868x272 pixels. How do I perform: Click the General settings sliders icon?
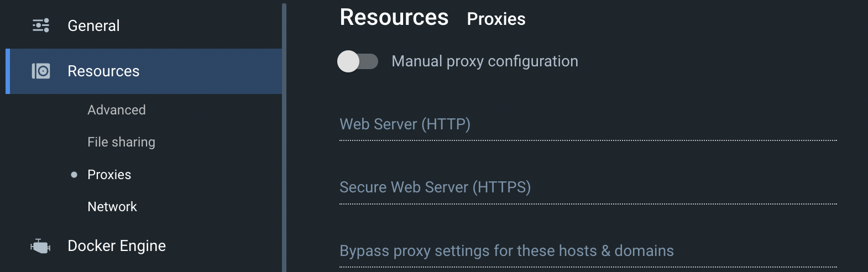click(x=41, y=25)
